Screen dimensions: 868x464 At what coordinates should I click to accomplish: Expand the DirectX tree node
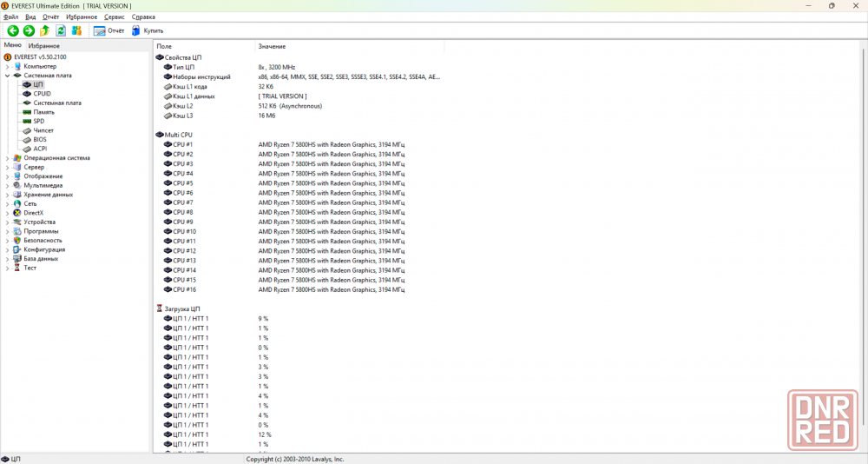click(7, 213)
